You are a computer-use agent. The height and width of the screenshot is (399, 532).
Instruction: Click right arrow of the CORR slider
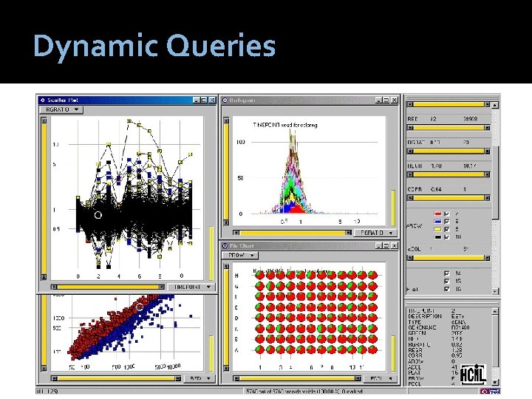point(487,198)
